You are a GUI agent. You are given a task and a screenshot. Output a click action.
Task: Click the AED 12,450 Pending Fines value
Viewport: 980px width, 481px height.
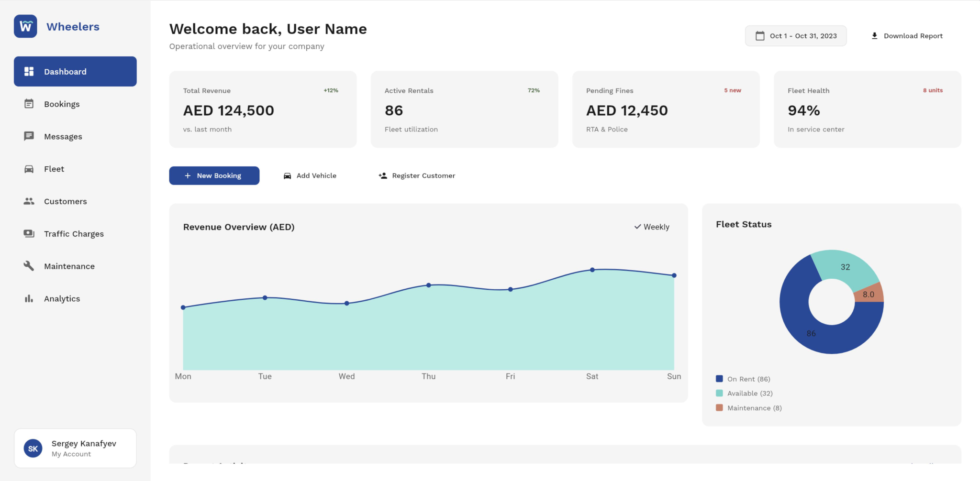(627, 110)
